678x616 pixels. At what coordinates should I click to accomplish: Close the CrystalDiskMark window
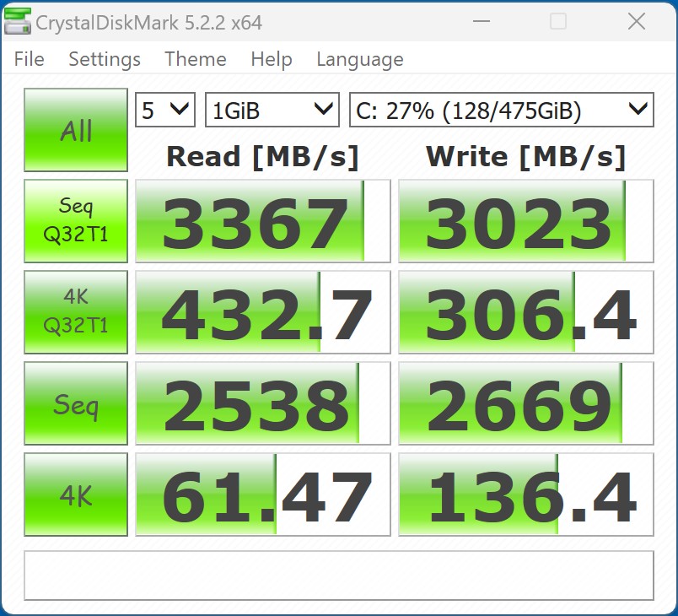[637, 21]
